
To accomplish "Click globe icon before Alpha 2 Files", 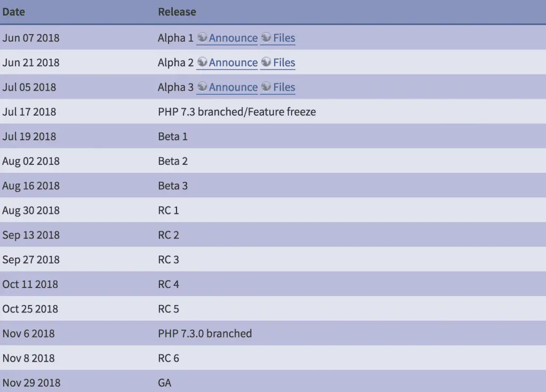I will [266, 62].
